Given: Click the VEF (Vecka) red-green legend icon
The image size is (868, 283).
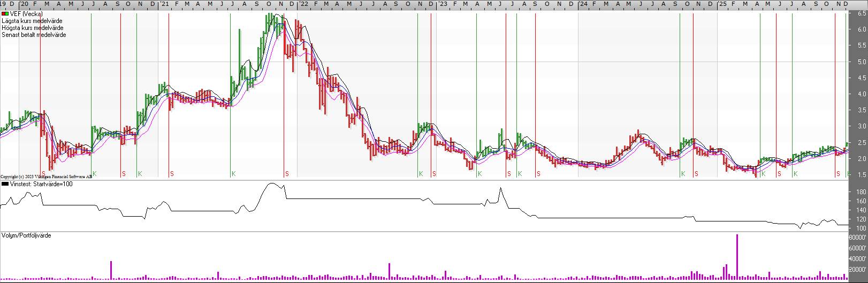Looking at the screenshot, I should [5, 14].
